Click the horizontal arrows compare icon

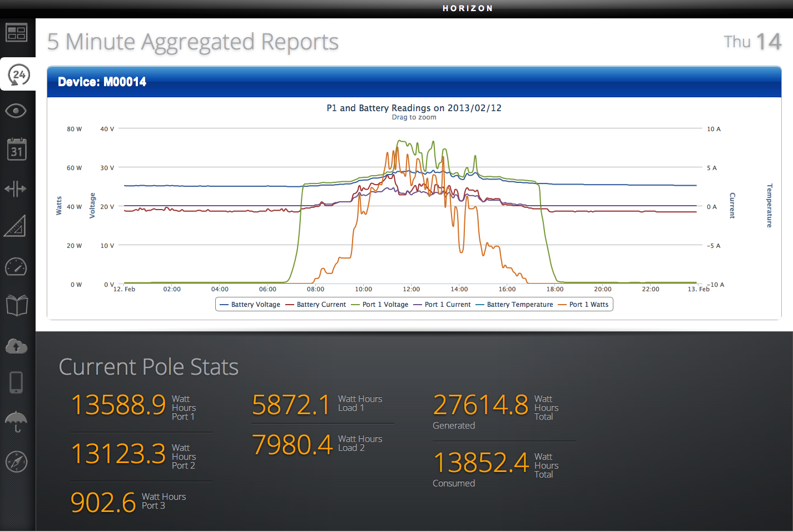coord(16,189)
